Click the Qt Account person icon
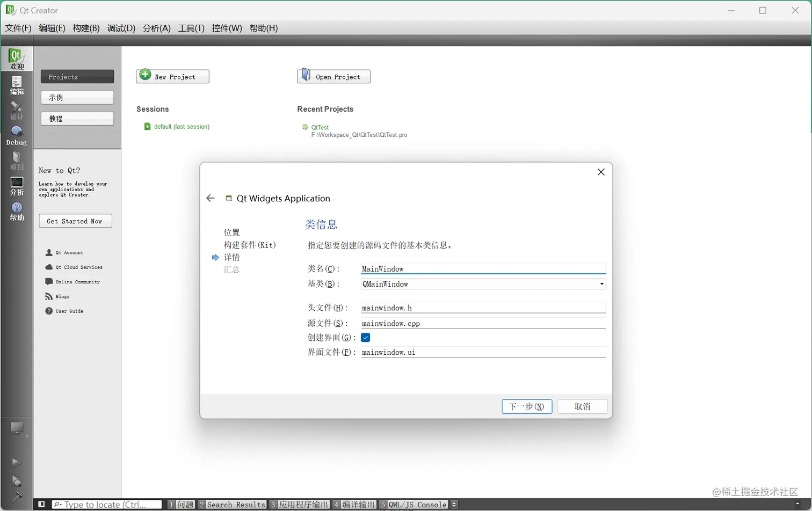The image size is (812, 511). (49, 252)
